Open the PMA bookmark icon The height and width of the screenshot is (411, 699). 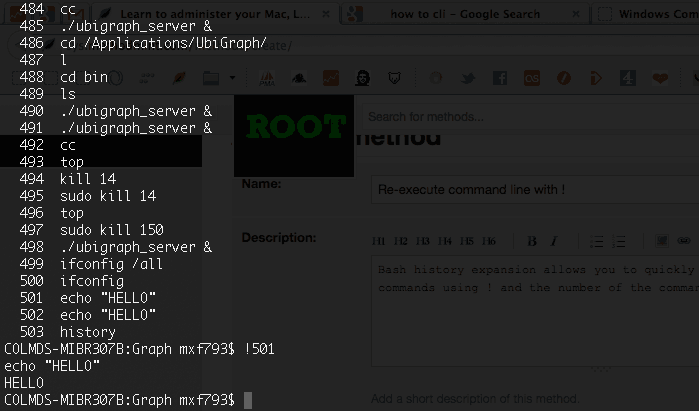267,79
